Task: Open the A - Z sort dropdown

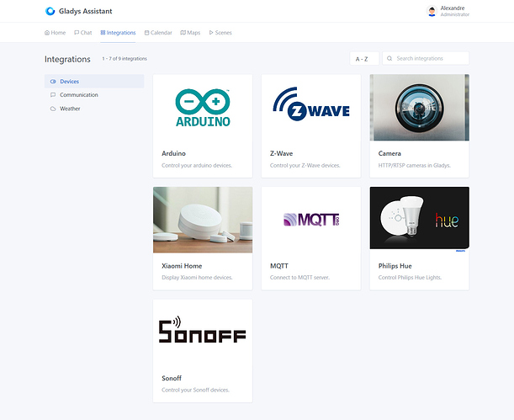Action: [364, 59]
